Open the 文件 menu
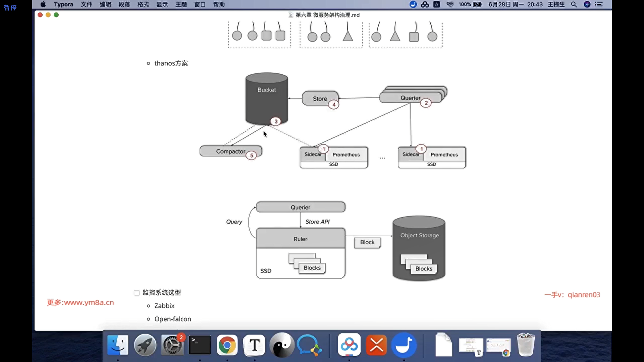The height and width of the screenshot is (362, 644). pyautogui.click(x=86, y=4)
